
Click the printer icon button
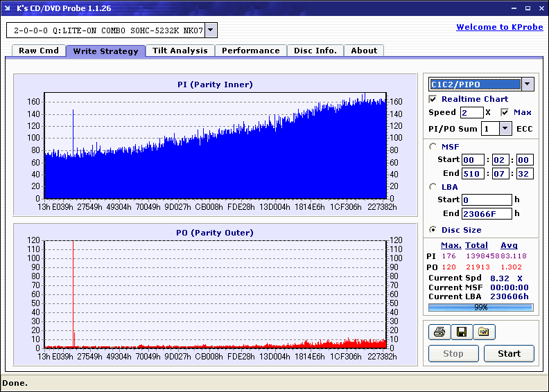coord(439,332)
